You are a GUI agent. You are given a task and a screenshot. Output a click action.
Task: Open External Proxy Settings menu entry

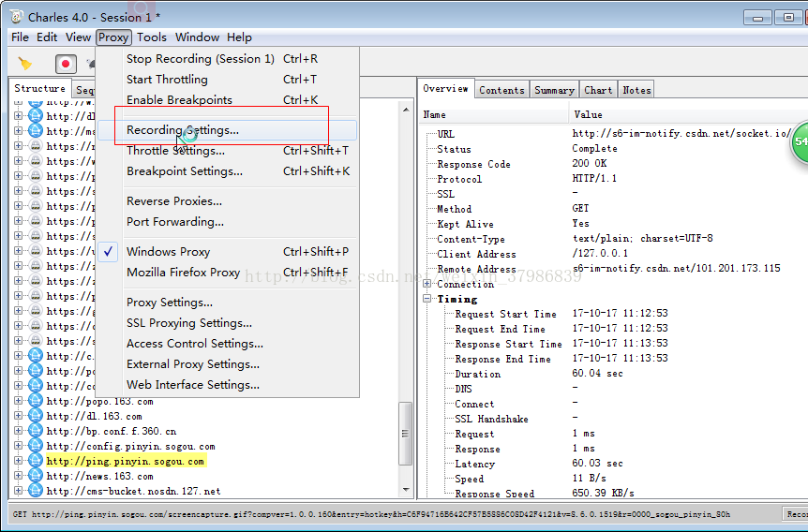click(227, 364)
